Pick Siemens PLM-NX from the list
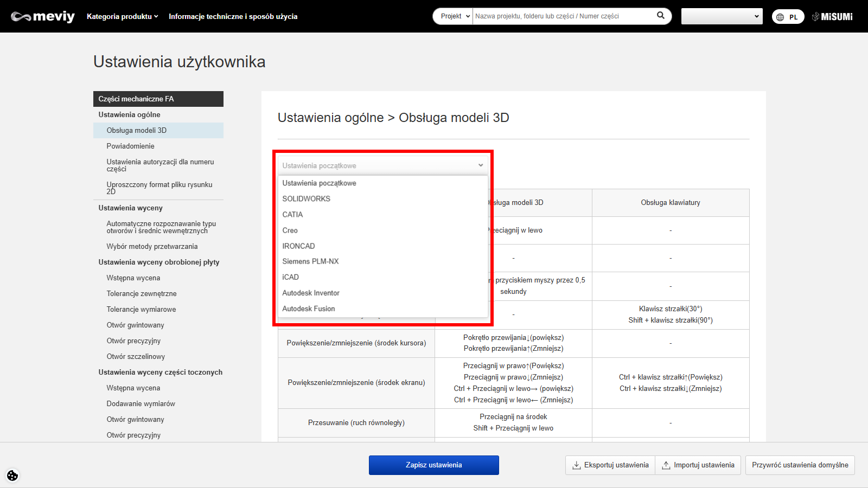868x488 pixels. [x=310, y=261]
